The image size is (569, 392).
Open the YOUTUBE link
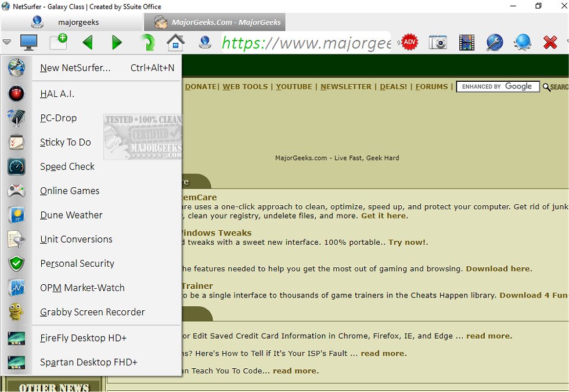click(294, 86)
